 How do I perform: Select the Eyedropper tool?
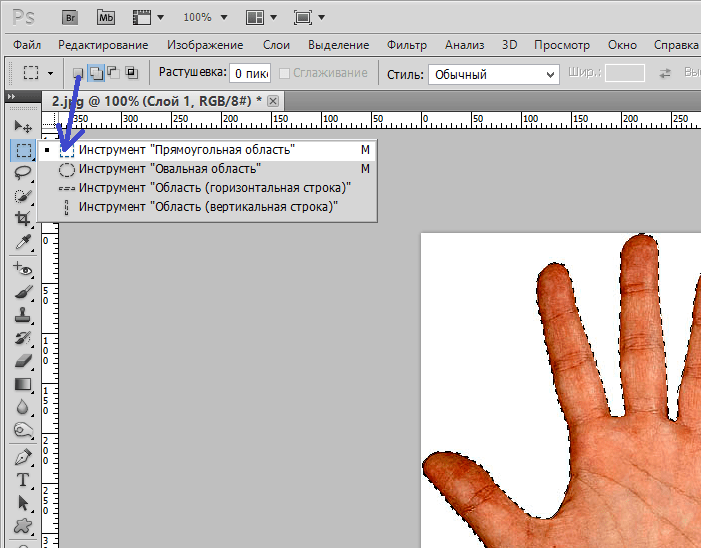[23, 242]
